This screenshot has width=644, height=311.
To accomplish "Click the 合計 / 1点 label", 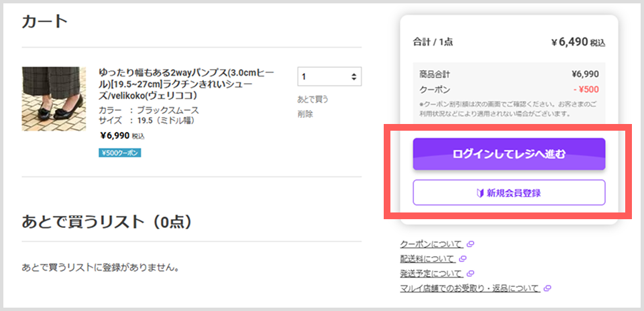I will (x=433, y=42).
